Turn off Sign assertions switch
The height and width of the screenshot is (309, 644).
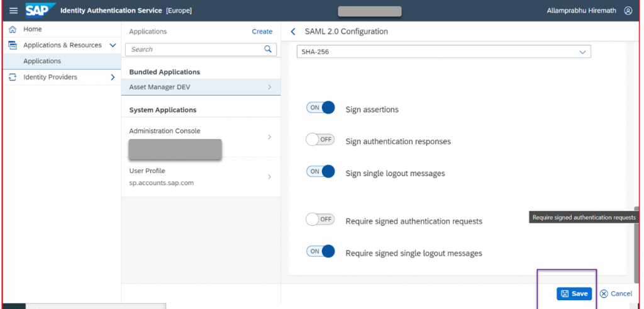[320, 108]
